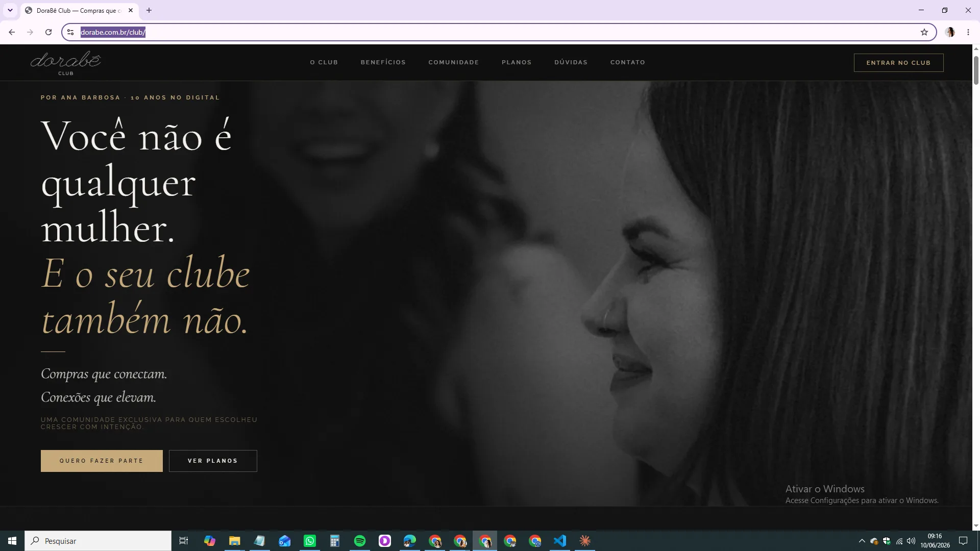Open File Explorer from the taskbar

[x=234, y=541]
